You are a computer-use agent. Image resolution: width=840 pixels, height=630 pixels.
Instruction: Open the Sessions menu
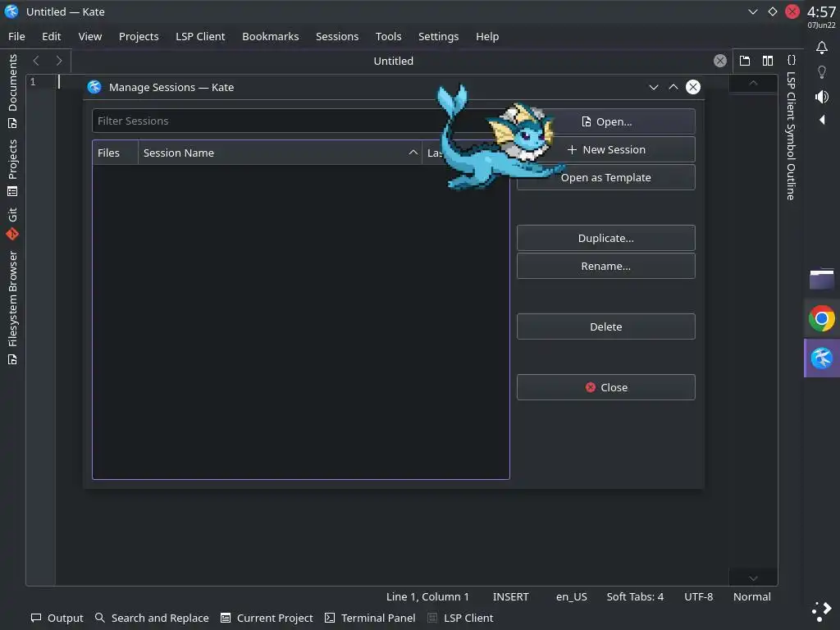tap(337, 36)
